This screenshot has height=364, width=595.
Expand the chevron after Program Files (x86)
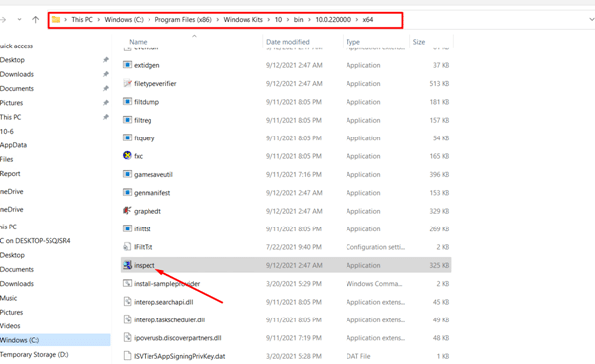[x=218, y=20]
